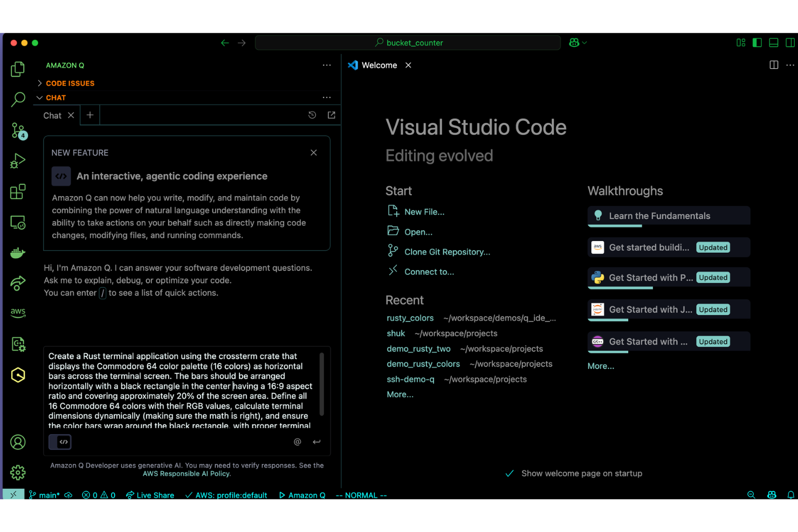Open the Search view icon

[18, 99]
